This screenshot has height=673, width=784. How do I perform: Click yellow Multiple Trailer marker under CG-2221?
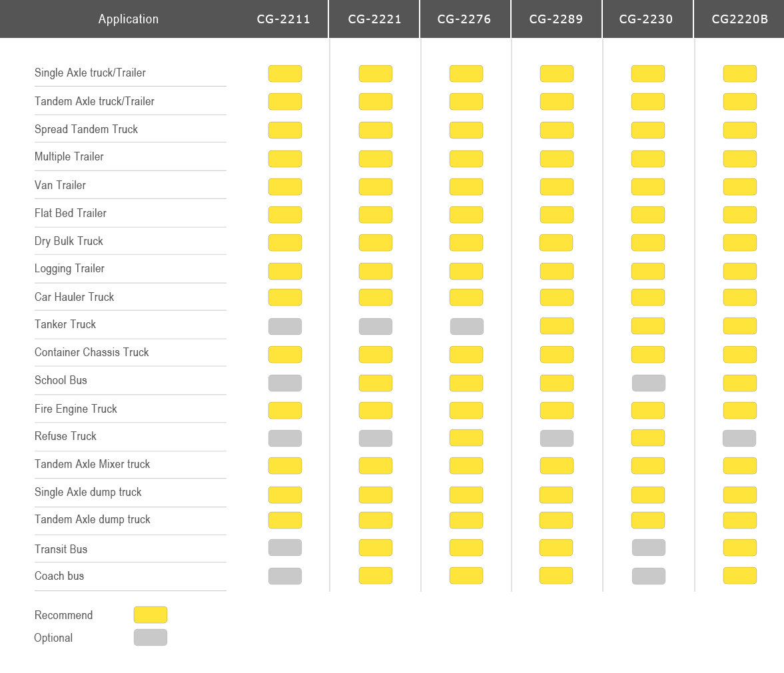376,159
